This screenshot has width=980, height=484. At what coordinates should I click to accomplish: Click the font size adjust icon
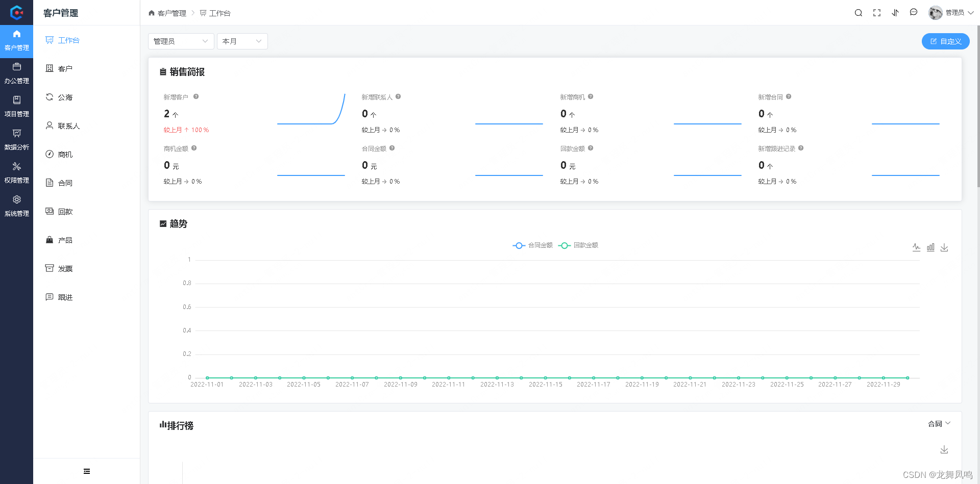pos(895,13)
